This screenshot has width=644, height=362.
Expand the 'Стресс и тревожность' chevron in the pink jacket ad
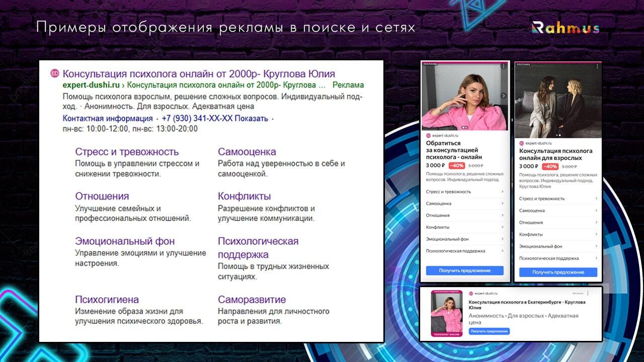pos(503,192)
